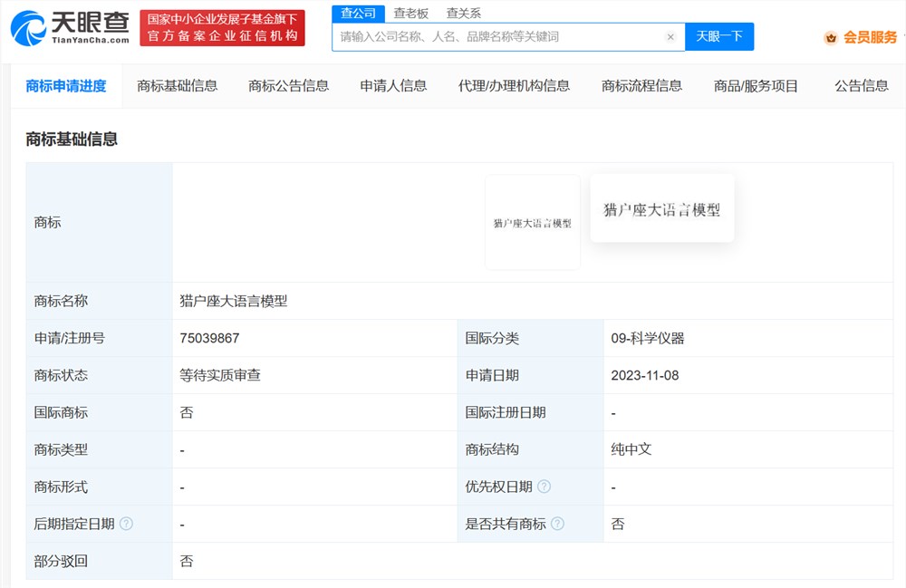Click the company name search input field

(498, 37)
